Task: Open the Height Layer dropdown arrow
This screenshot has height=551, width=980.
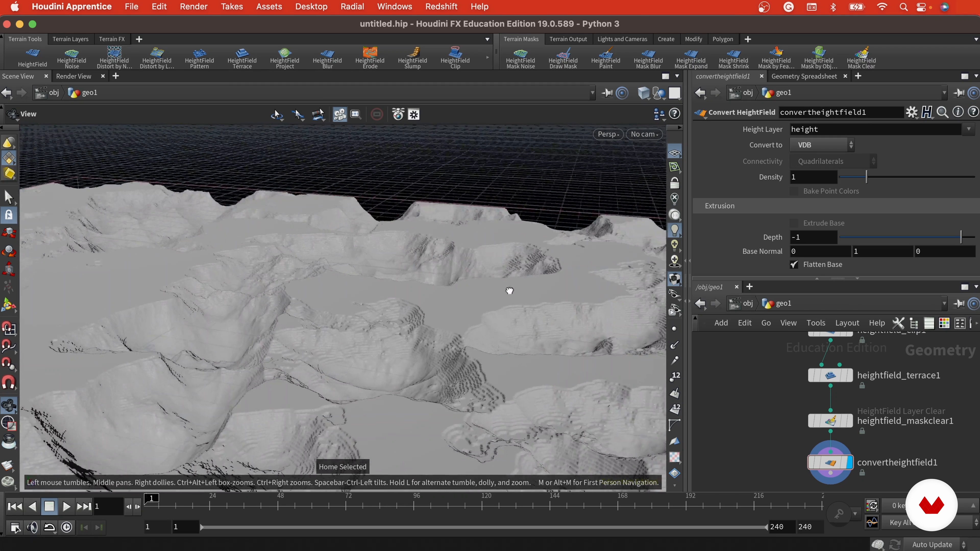Action: coord(969,129)
